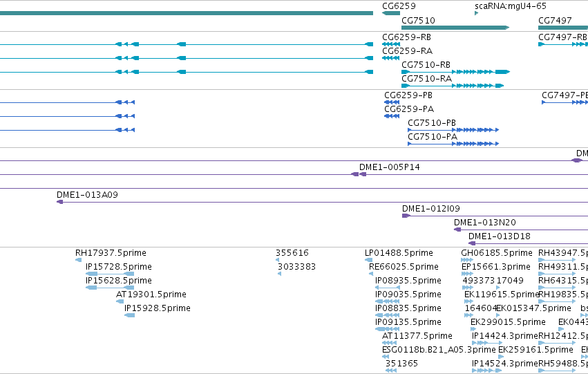Open the LP01488.5prime EST label
The image size is (588, 374).
[x=399, y=253]
